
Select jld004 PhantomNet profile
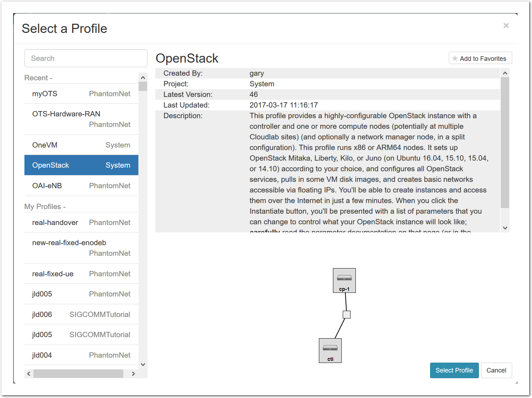pyautogui.click(x=81, y=355)
